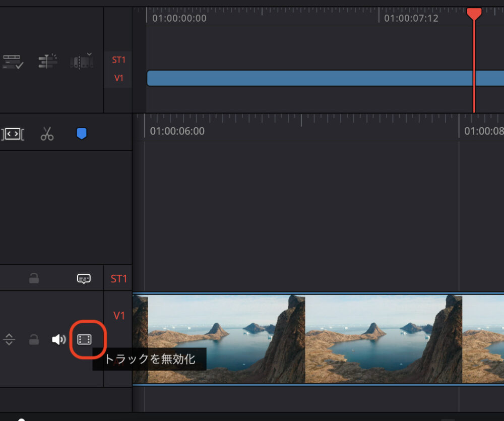
Task: Click the ruler near timecode 01:00:06:00
Action: 176,131
